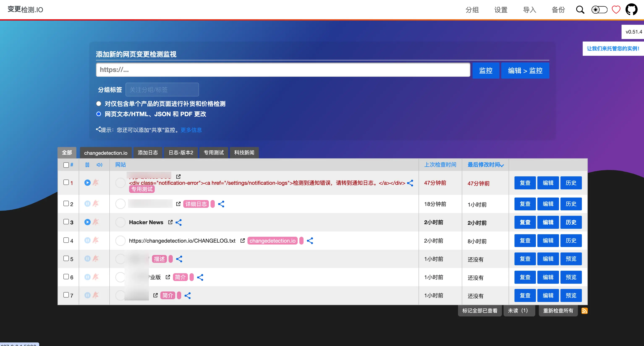Pause watch in row 2
The width and height of the screenshot is (644, 346).
pyautogui.click(x=88, y=204)
